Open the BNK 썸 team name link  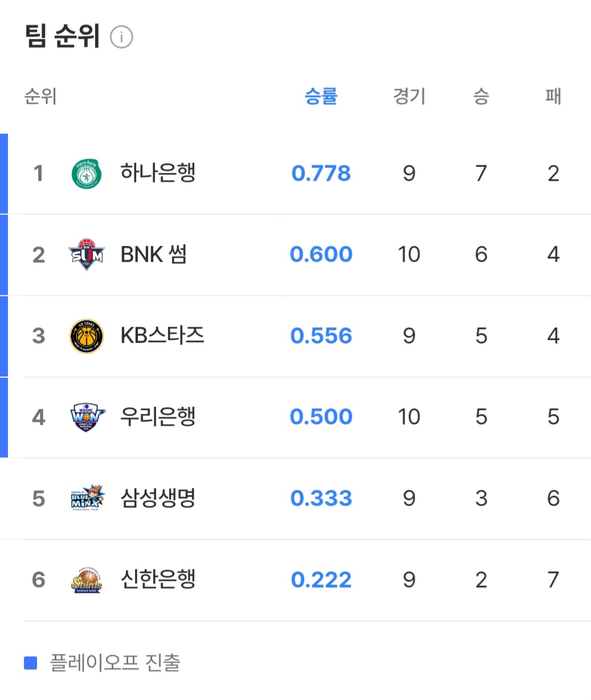click(153, 254)
